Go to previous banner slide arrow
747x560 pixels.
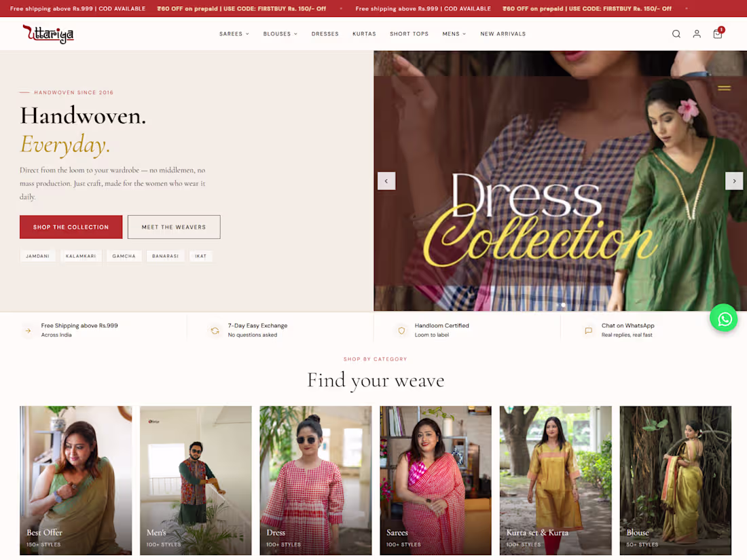[x=386, y=181]
